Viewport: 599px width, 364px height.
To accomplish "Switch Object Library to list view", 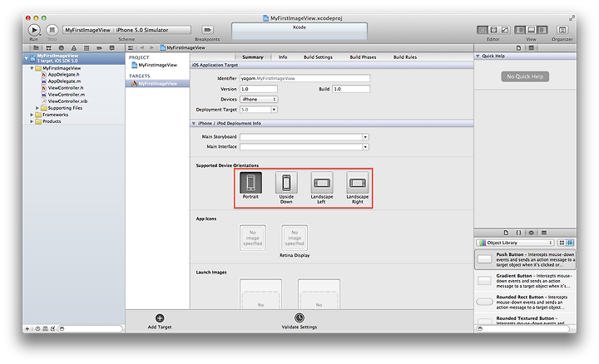I will (570, 243).
